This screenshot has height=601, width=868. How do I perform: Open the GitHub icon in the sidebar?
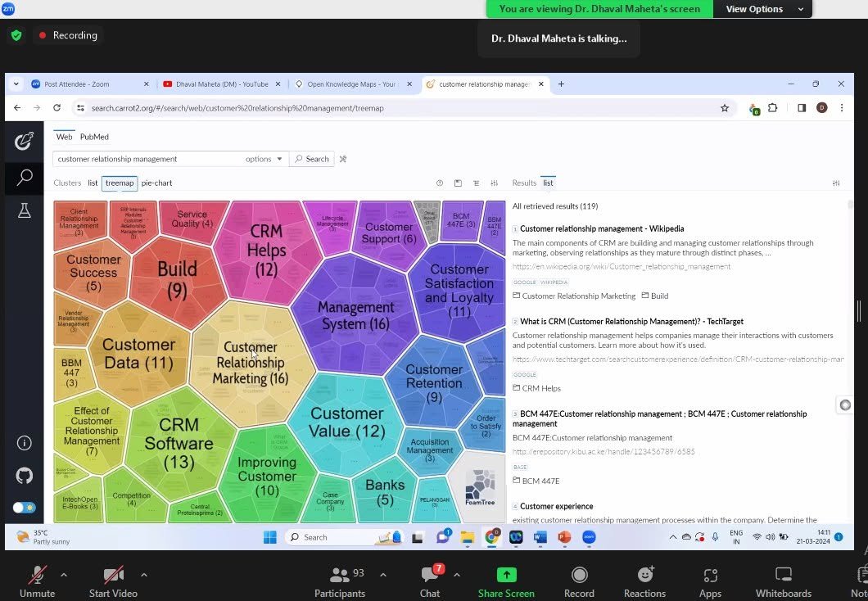24,476
